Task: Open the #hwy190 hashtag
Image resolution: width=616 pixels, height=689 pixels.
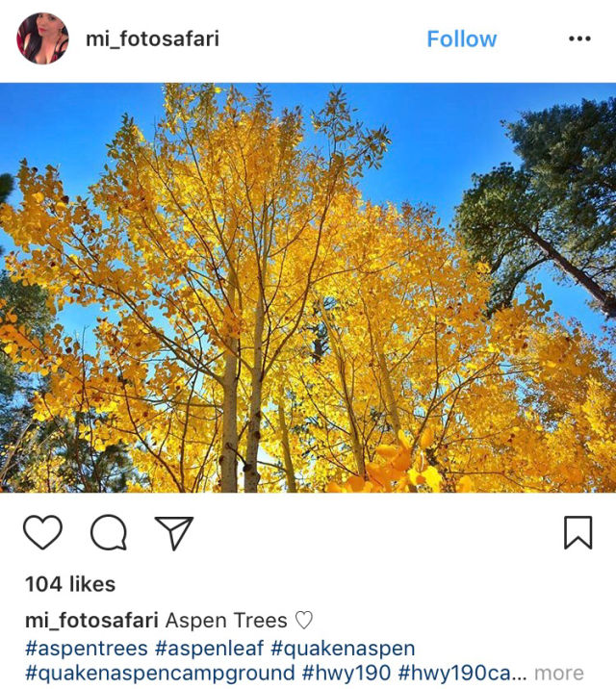Action: click(x=346, y=673)
